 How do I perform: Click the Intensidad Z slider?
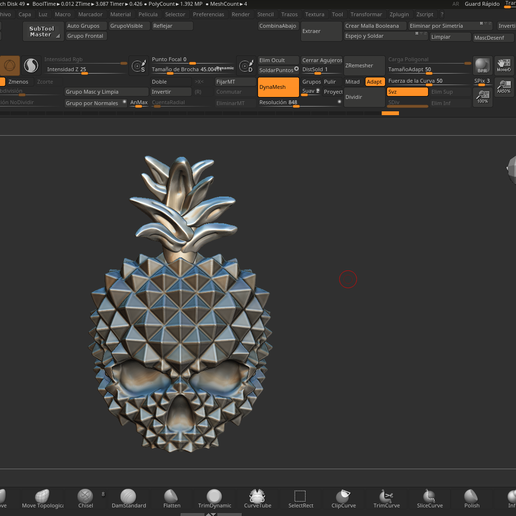coord(86,70)
